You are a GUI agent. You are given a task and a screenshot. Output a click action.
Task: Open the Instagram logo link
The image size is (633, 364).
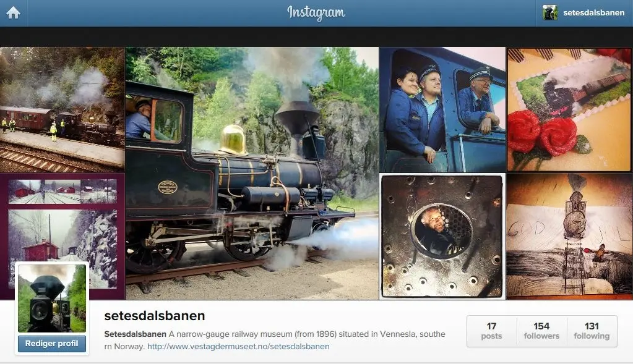click(316, 13)
